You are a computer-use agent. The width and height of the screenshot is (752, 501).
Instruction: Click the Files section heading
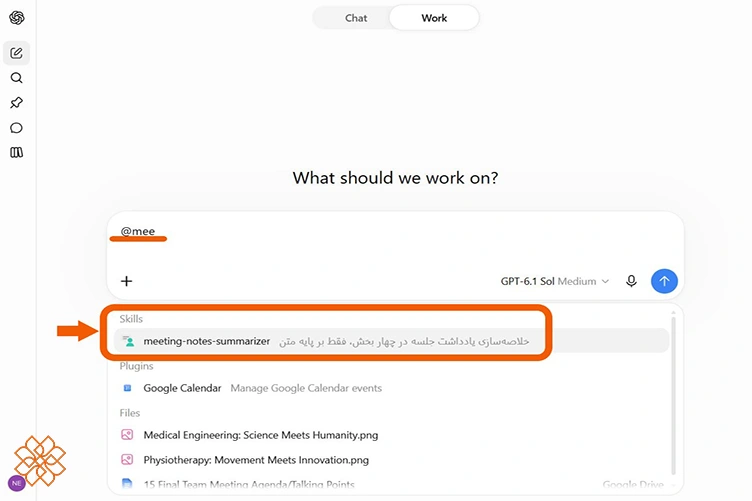[129, 413]
